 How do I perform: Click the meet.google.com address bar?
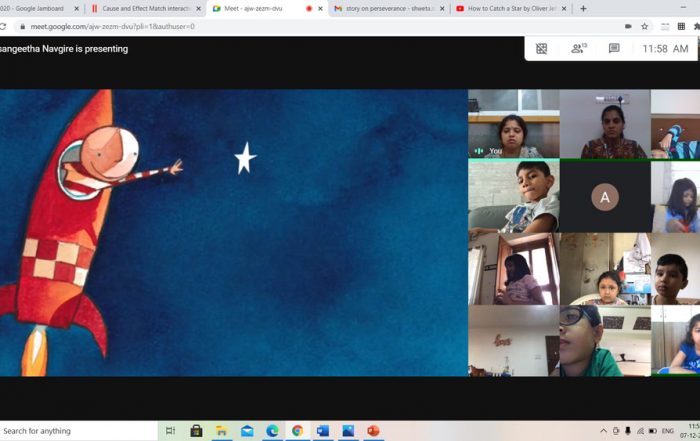(312, 27)
